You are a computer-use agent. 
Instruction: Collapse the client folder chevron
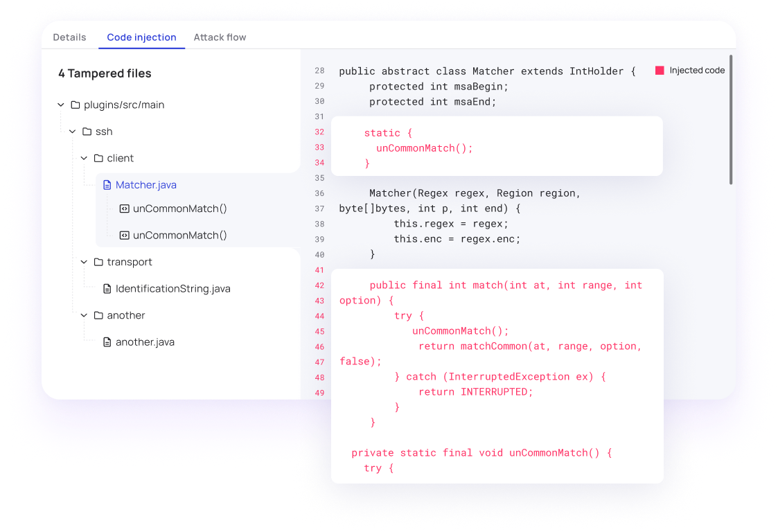[84, 159]
